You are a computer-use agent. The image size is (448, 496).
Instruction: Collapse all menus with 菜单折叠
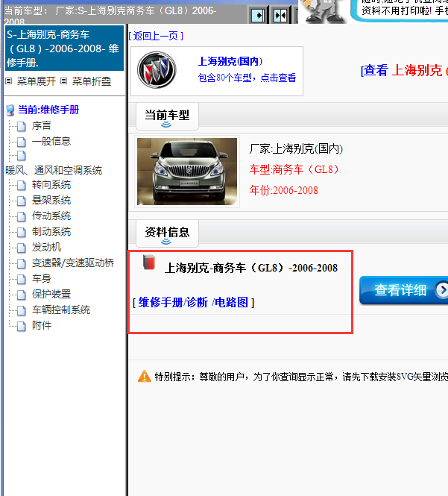pyautogui.click(x=92, y=81)
